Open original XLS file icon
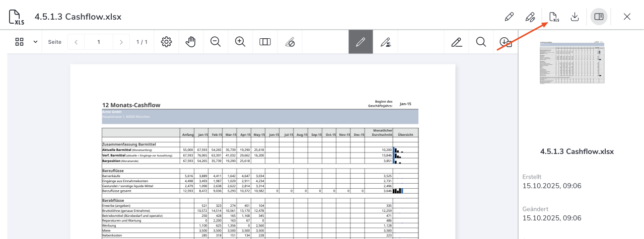 [x=553, y=17]
